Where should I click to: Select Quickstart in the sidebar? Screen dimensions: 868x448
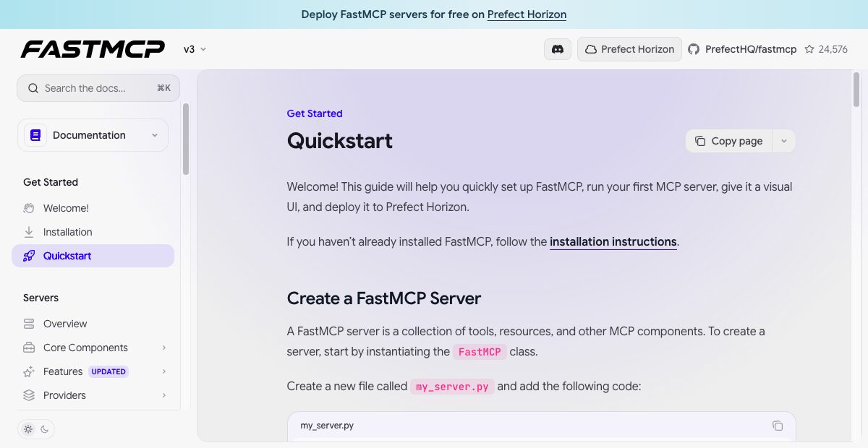click(x=93, y=256)
